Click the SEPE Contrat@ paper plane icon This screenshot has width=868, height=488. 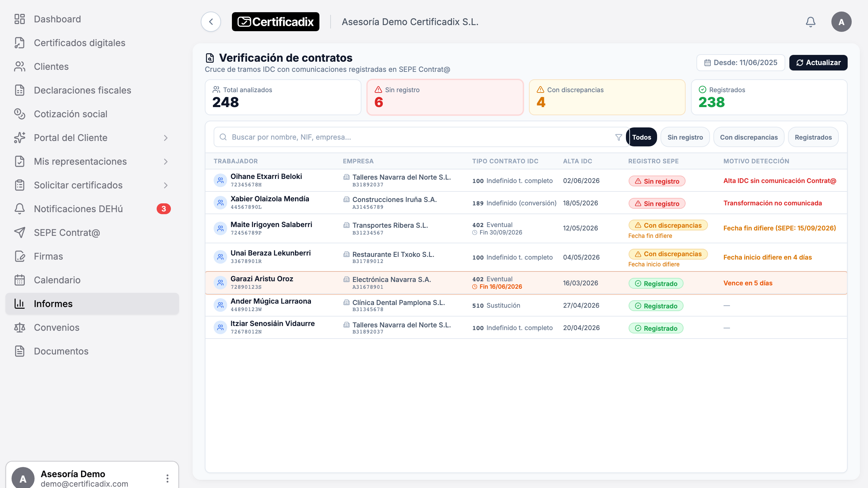20,232
